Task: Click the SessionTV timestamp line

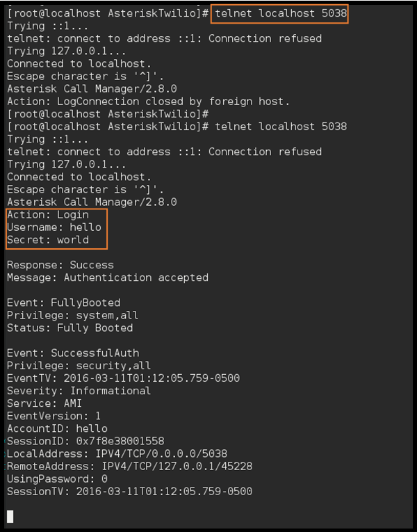Action: (x=130, y=491)
